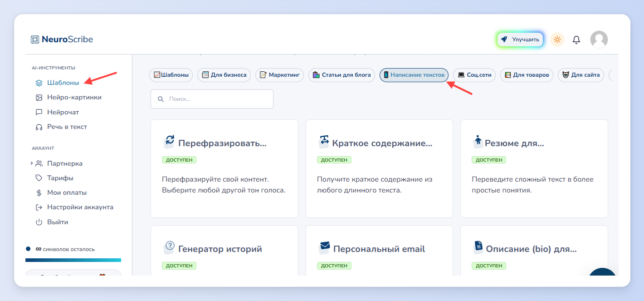Screen dimensions: 644x301
Task: Select the Для сайта filter tab
Action: 581,75
